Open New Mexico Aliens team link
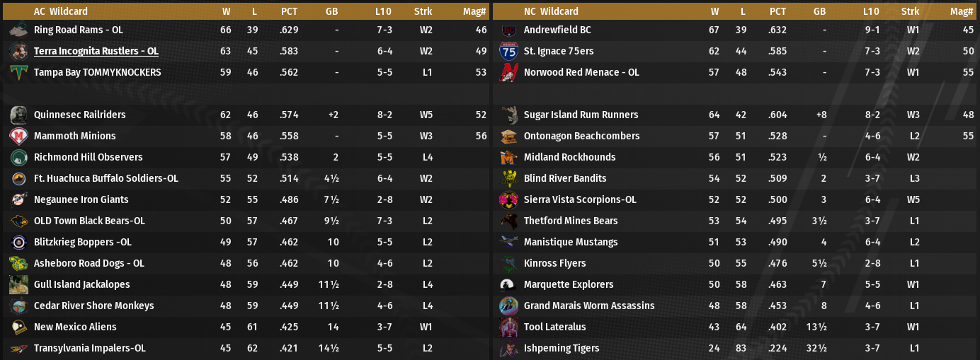 pos(75,327)
